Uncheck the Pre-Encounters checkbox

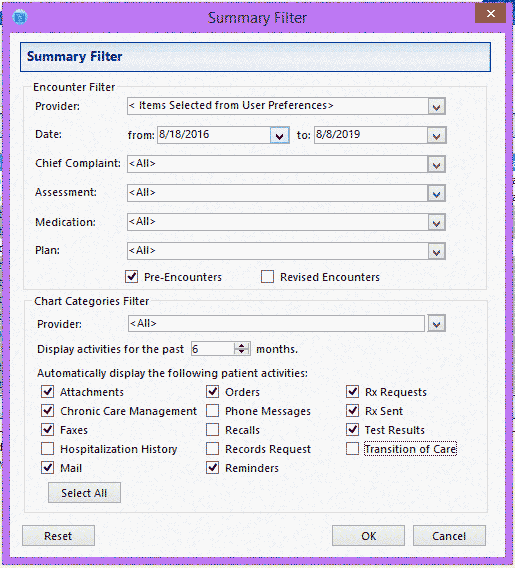click(x=131, y=277)
